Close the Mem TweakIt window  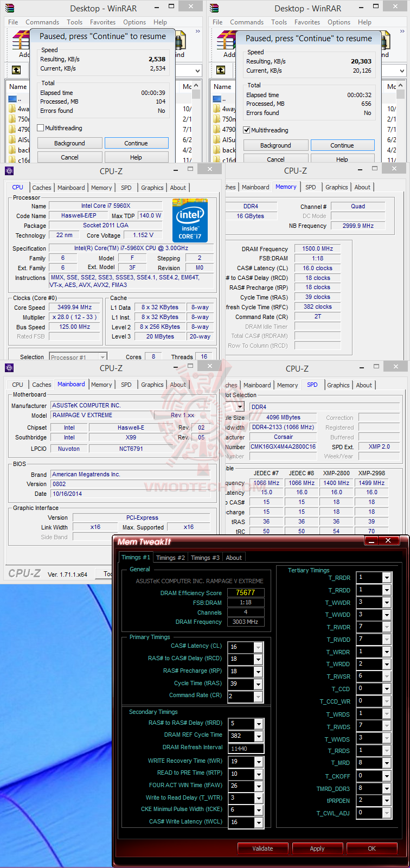pos(388,541)
